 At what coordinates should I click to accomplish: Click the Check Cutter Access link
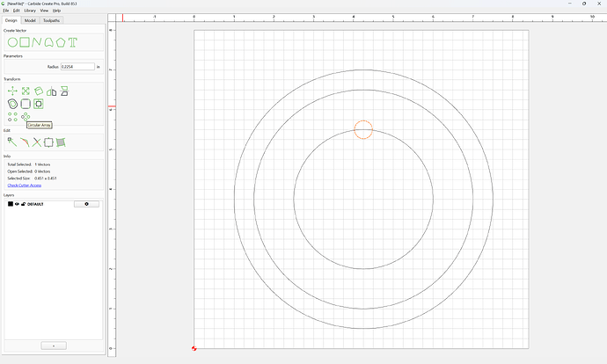tap(25, 186)
